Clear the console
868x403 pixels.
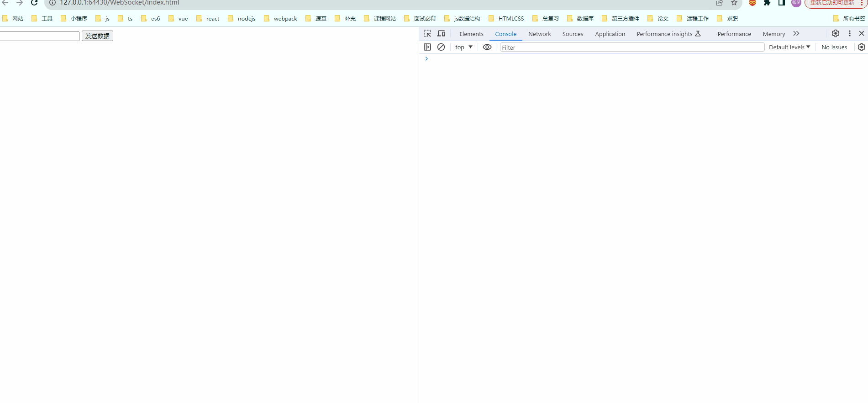[x=441, y=47]
